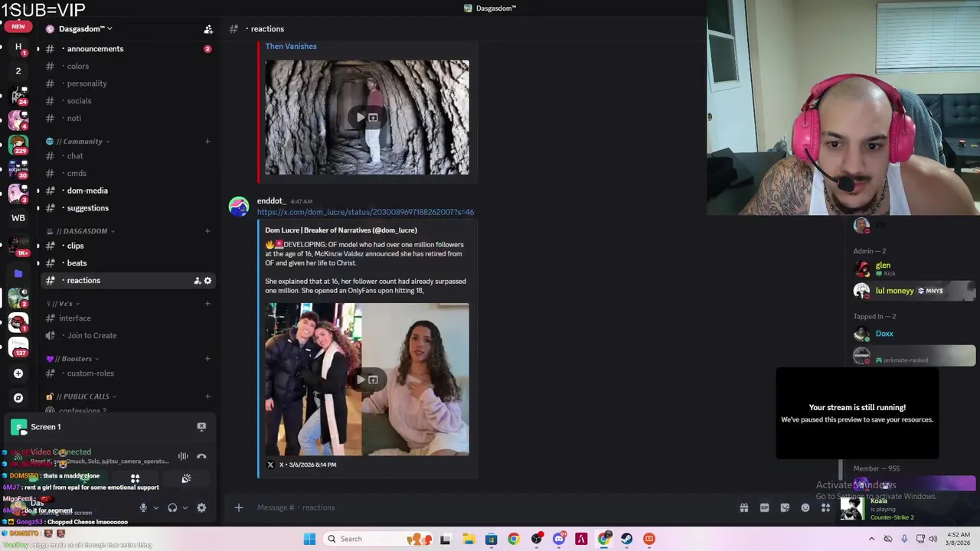The width and height of the screenshot is (980, 551).
Task: Stop streaming Screen 1
Action: coord(201,427)
